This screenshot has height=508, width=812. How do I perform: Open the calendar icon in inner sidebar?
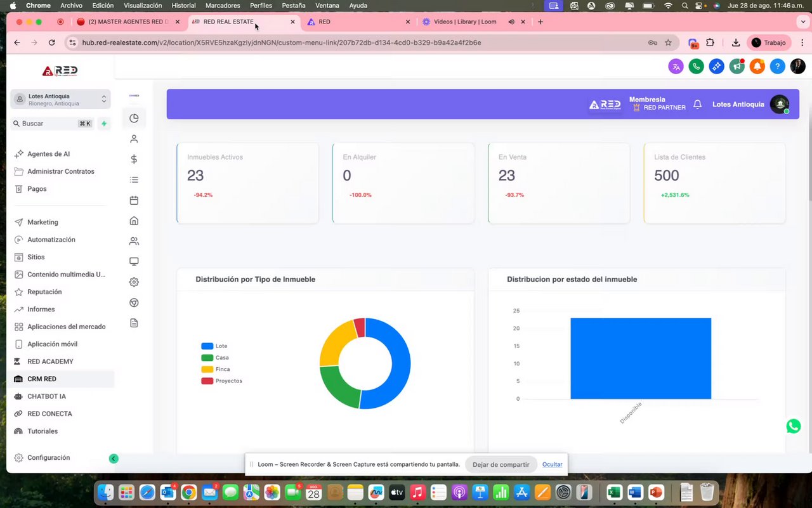click(x=134, y=200)
